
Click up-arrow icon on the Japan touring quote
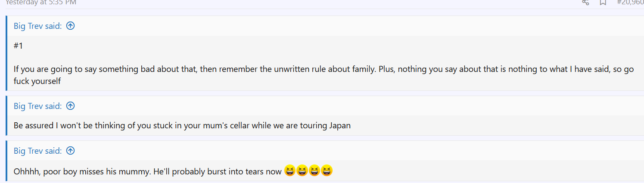pos(71,106)
